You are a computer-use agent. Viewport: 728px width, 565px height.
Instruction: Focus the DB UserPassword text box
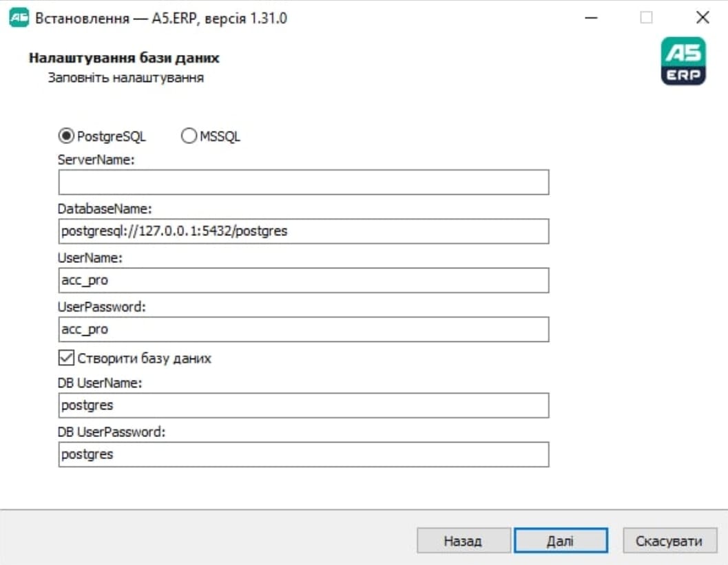pyautogui.click(x=303, y=454)
